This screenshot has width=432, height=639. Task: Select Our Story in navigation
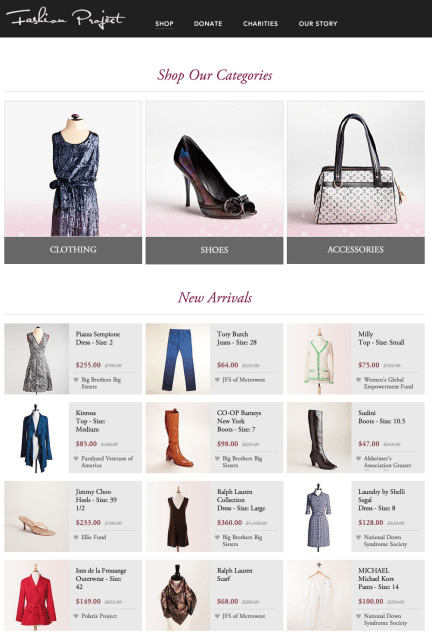[318, 24]
